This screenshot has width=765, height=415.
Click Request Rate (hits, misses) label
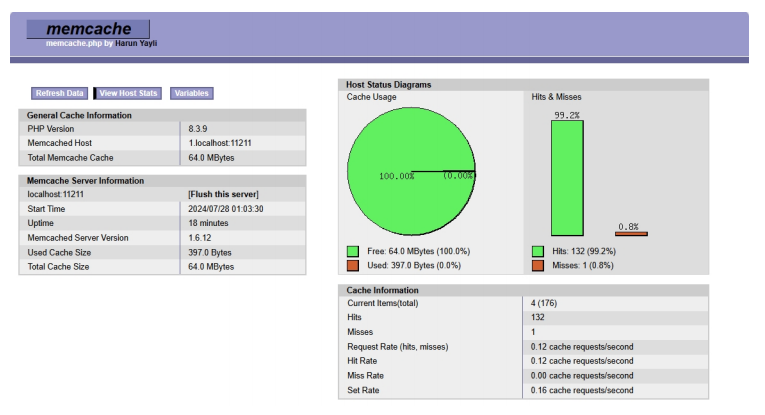pyautogui.click(x=398, y=347)
